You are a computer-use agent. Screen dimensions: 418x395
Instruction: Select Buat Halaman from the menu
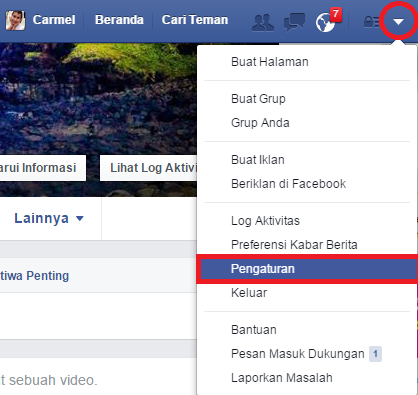tap(270, 62)
